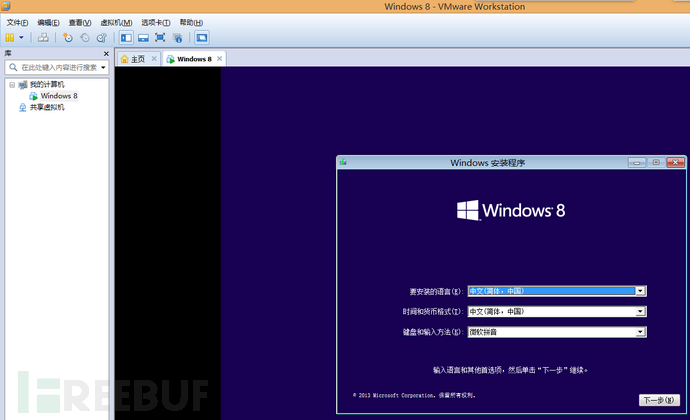Open the 虚拟机 menu
690x420 pixels.
[x=115, y=22]
